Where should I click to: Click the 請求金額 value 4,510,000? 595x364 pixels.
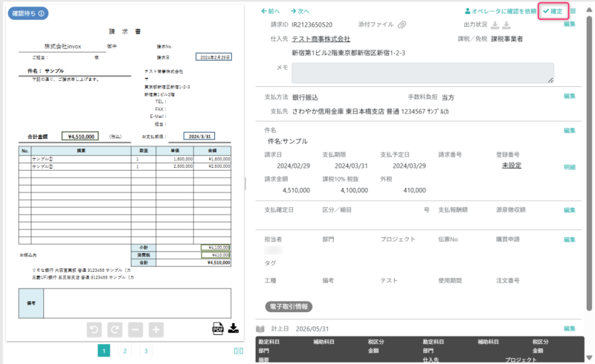pyautogui.click(x=296, y=190)
